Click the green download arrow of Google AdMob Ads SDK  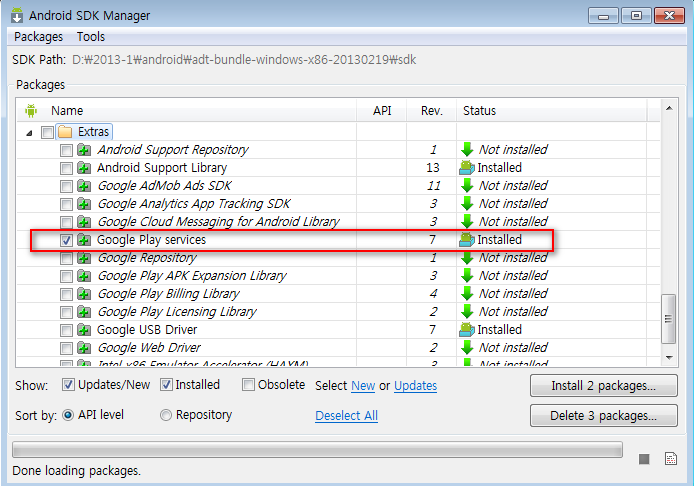[467, 185]
